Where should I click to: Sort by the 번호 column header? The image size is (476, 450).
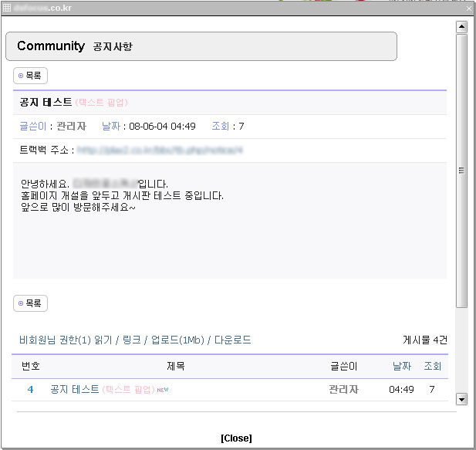pos(31,366)
